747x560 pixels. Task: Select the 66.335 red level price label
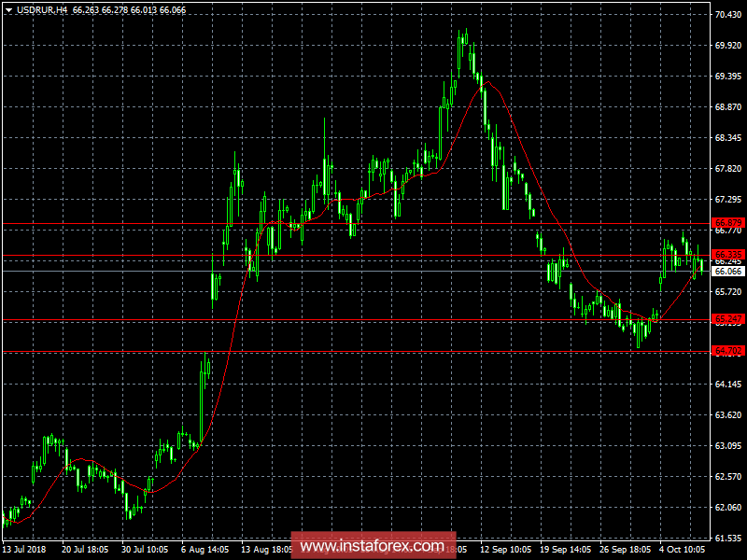[x=728, y=255]
